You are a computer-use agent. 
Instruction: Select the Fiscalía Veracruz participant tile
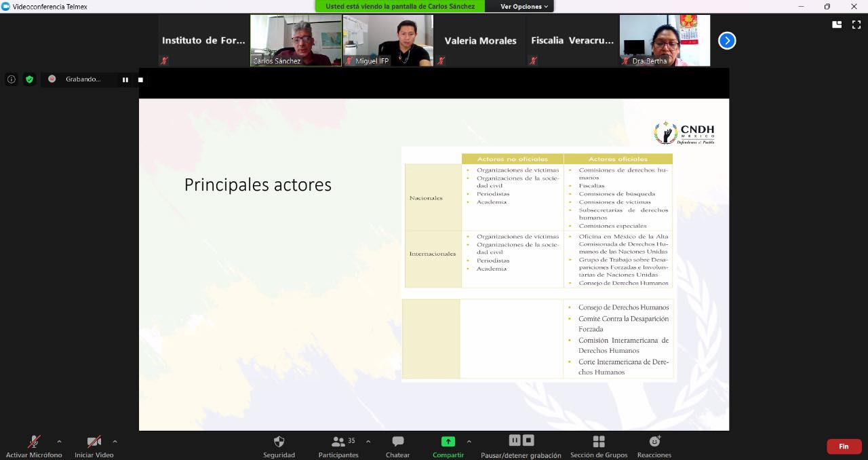click(572, 41)
